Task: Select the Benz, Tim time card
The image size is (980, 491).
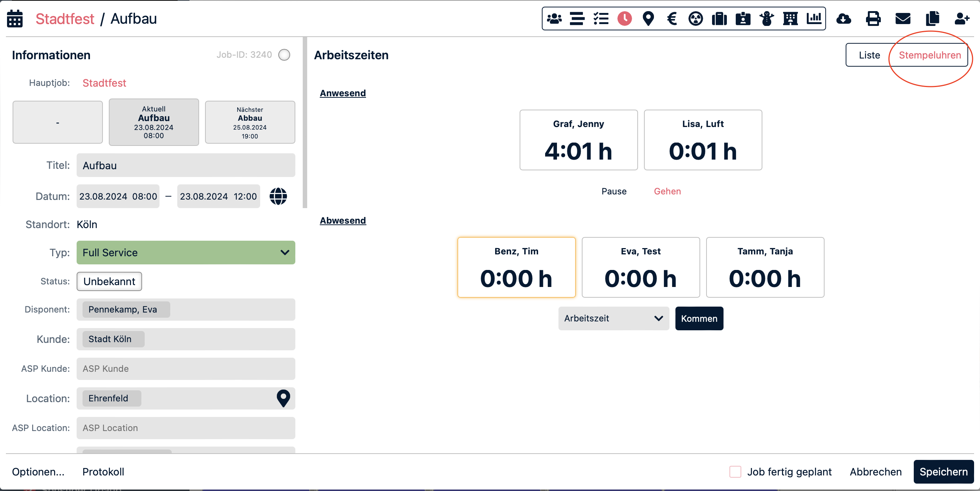Action: tap(516, 267)
